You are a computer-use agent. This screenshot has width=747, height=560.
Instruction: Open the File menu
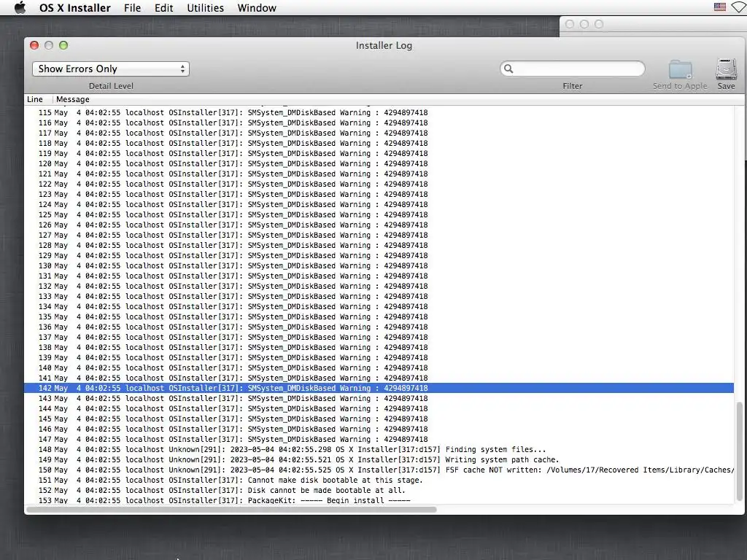[x=132, y=8]
